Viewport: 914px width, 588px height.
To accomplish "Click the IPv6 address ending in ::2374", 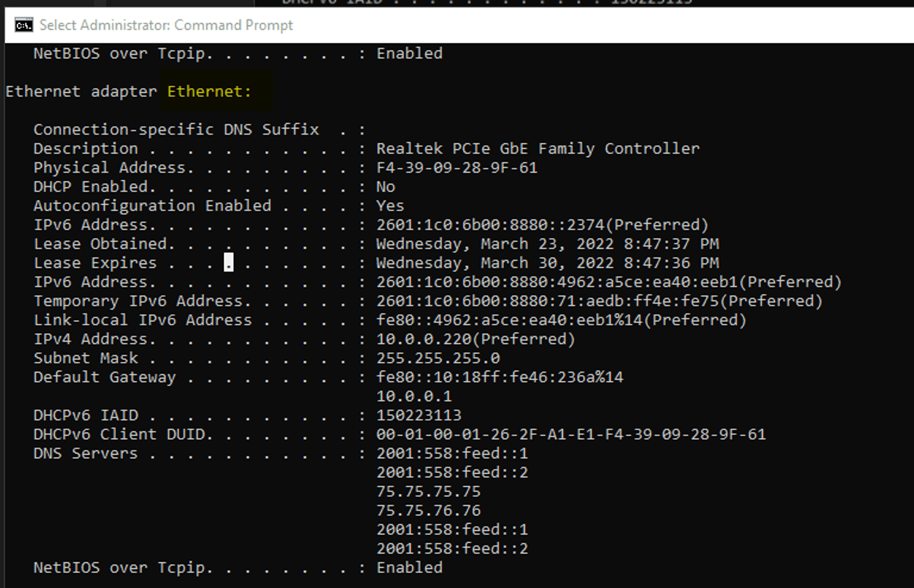I will (542, 225).
